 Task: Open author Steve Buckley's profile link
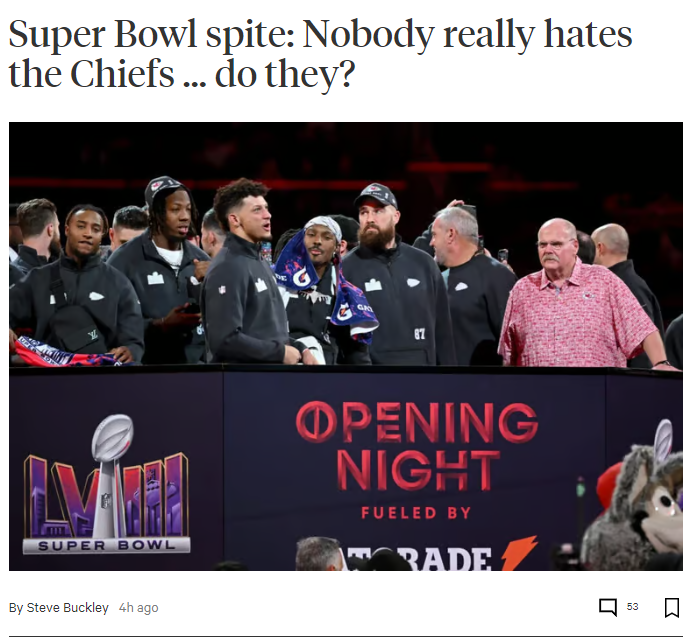[x=67, y=608]
